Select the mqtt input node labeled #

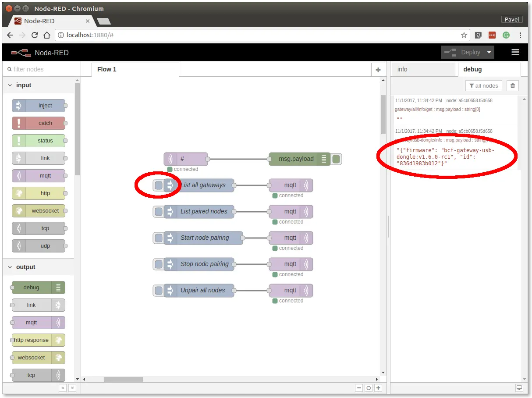(x=186, y=159)
